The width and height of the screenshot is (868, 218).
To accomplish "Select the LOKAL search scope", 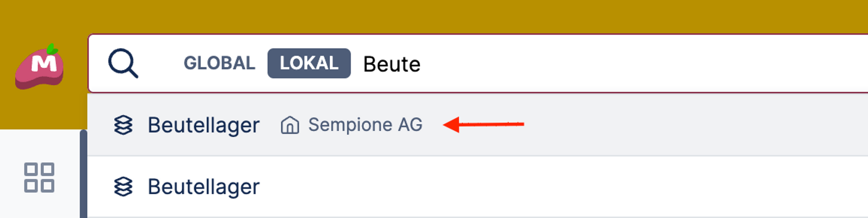I will pos(309,63).
